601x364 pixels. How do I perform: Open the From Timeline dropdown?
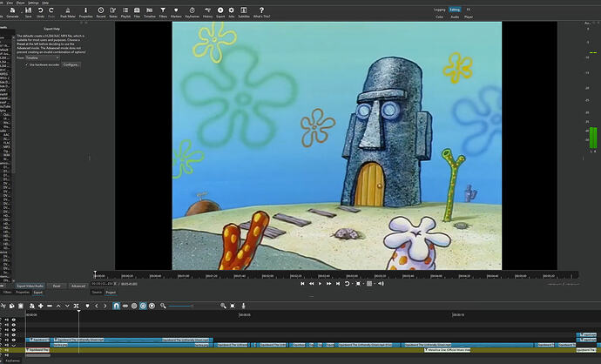point(43,57)
